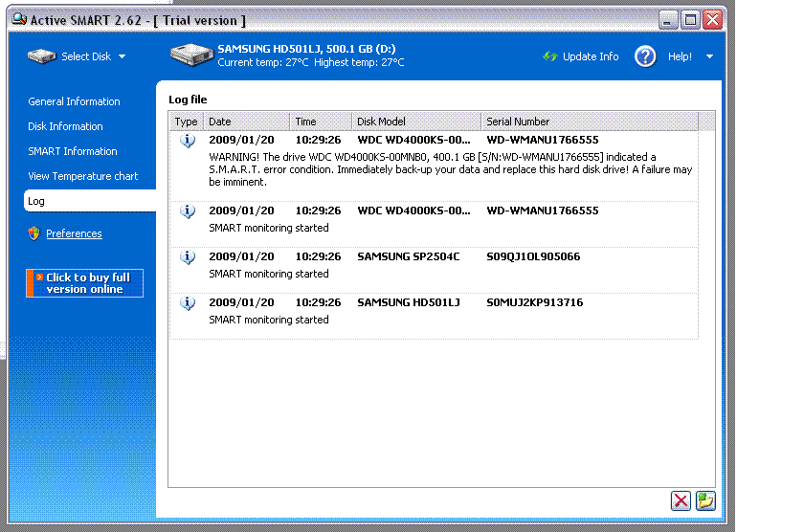Click the Update Info green arrows icon
Image resolution: width=804 pixels, height=532 pixels.
tap(550, 56)
